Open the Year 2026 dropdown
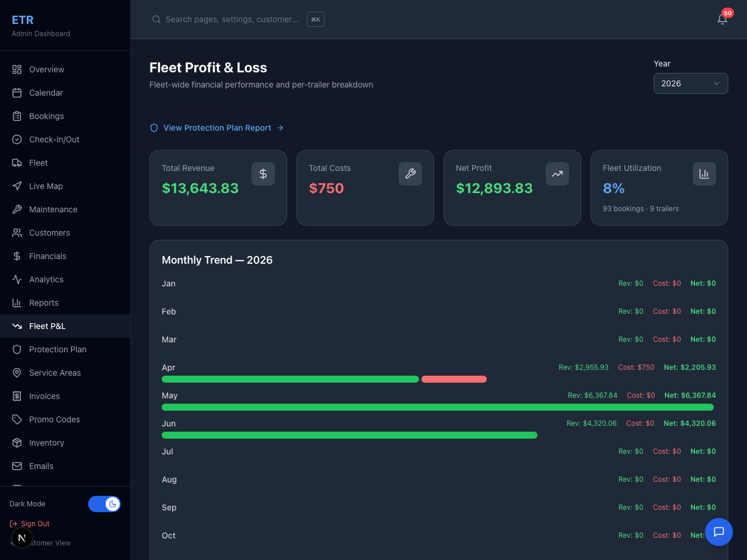This screenshot has width=747, height=560. pyautogui.click(x=691, y=83)
